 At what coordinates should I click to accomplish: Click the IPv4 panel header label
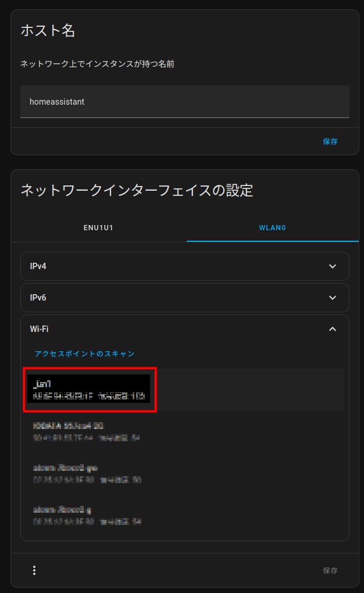point(38,266)
